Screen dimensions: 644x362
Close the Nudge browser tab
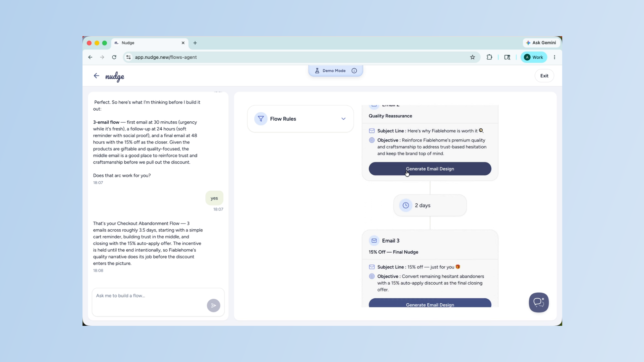tap(183, 43)
